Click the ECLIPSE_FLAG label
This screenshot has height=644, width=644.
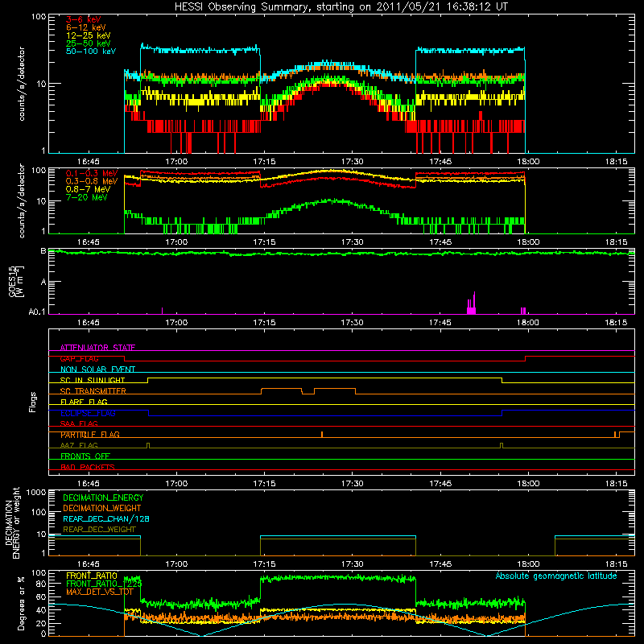point(88,413)
